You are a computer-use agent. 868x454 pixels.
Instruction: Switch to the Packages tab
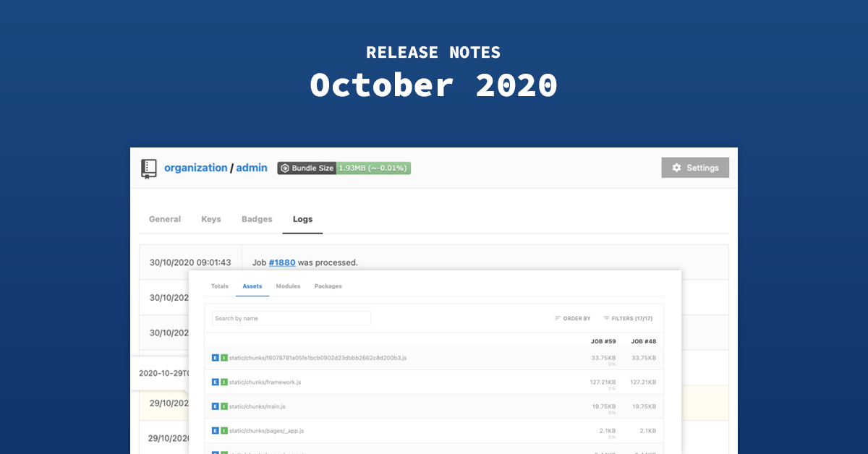point(328,286)
